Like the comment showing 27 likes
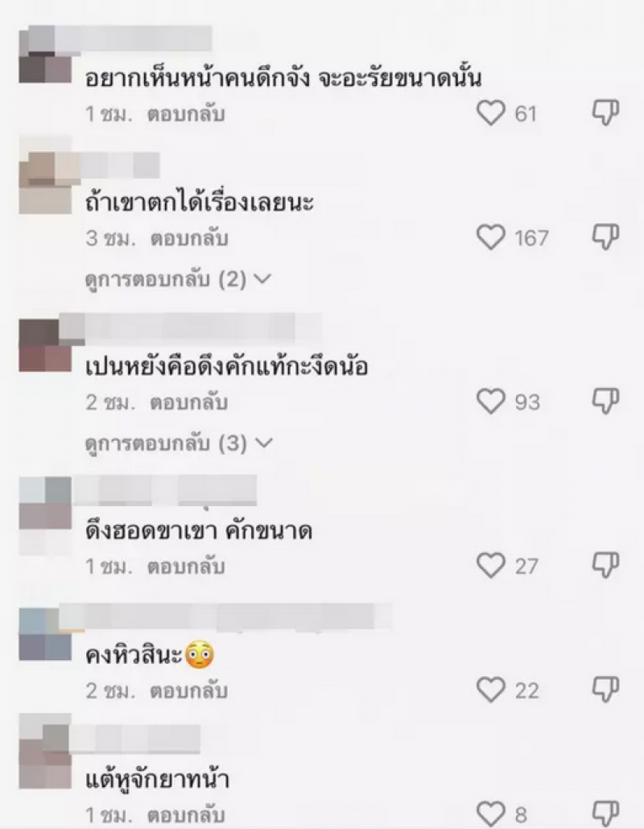The image size is (644, 829). click(491, 566)
